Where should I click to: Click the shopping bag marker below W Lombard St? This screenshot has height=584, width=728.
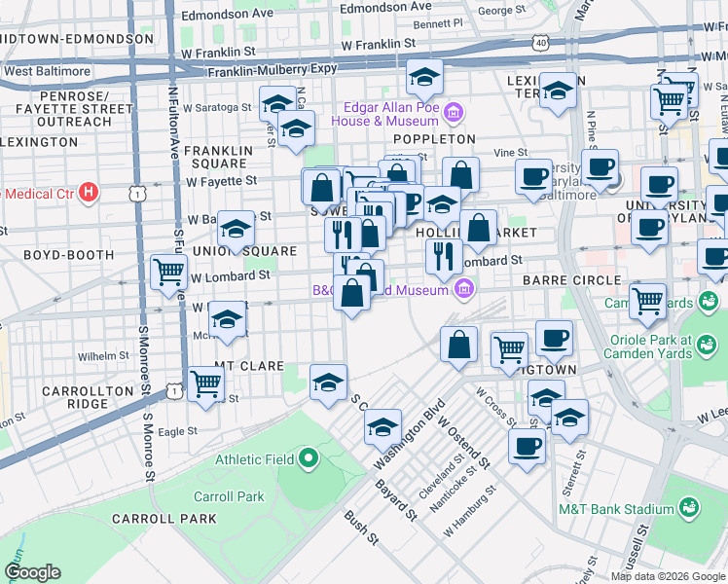[x=352, y=293]
